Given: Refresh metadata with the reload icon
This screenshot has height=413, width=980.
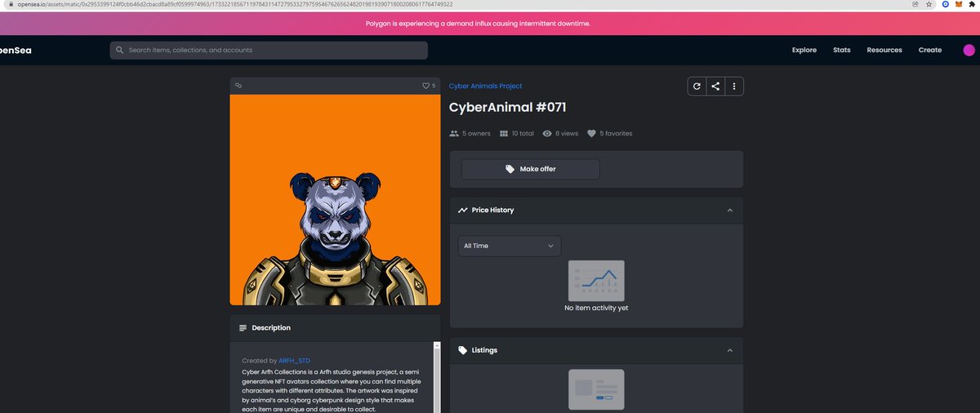Looking at the screenshot, I should 697,86.
